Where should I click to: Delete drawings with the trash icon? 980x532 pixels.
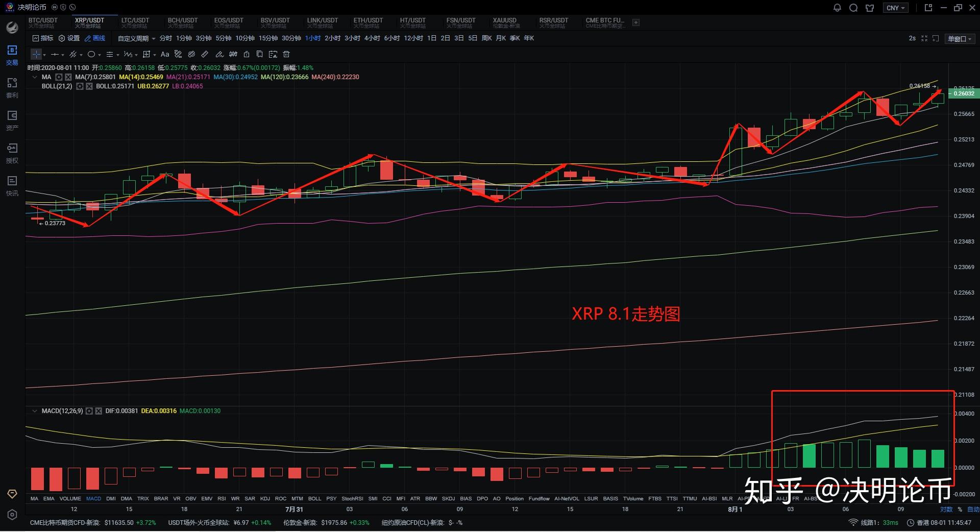pos(286,54)
